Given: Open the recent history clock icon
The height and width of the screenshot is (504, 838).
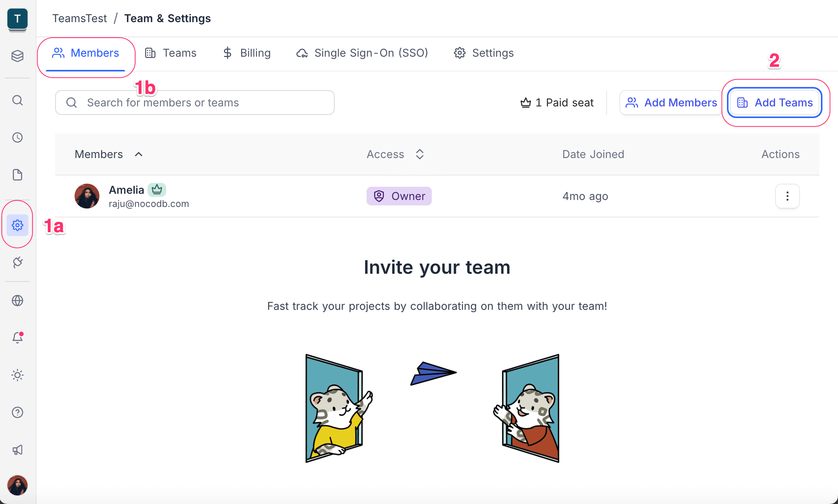Looking at the screenshot, I should click(x=17, y=137).
